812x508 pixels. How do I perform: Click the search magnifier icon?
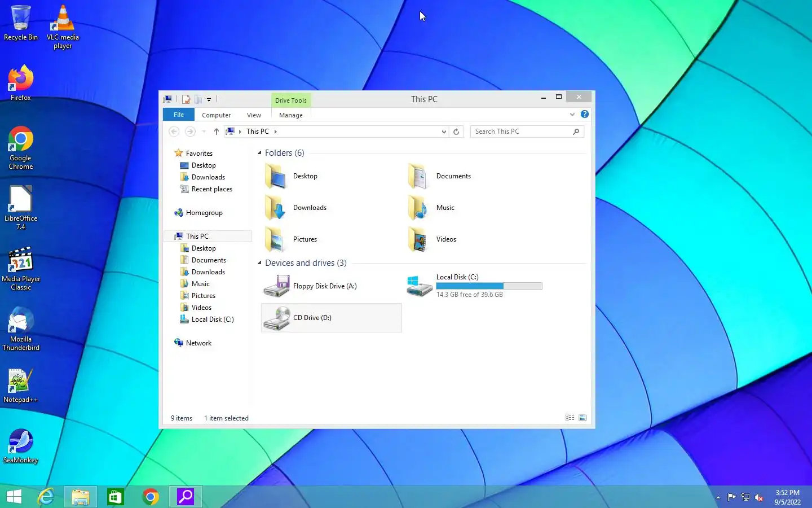[576, 132]
